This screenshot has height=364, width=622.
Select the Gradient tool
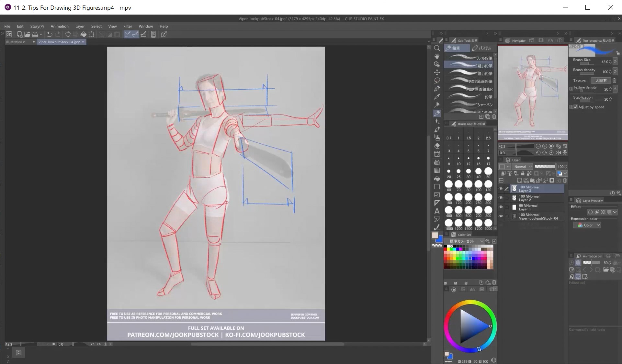[x=437, y=170]
